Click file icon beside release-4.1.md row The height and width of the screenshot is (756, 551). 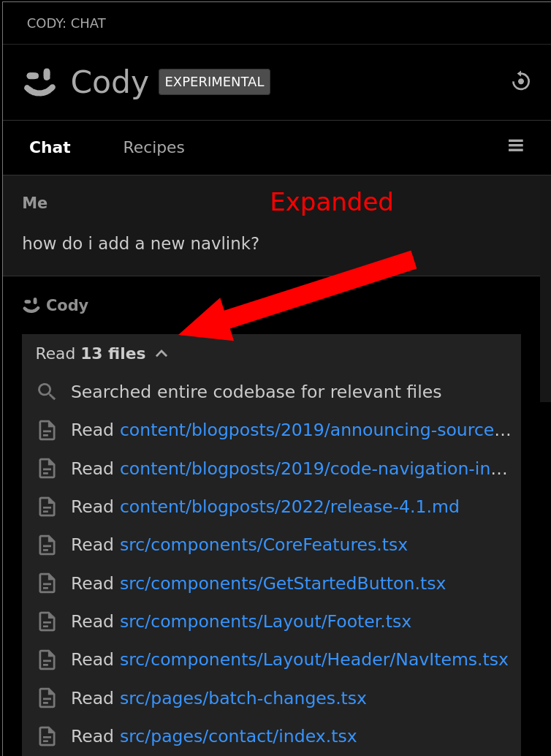[47, 507]
